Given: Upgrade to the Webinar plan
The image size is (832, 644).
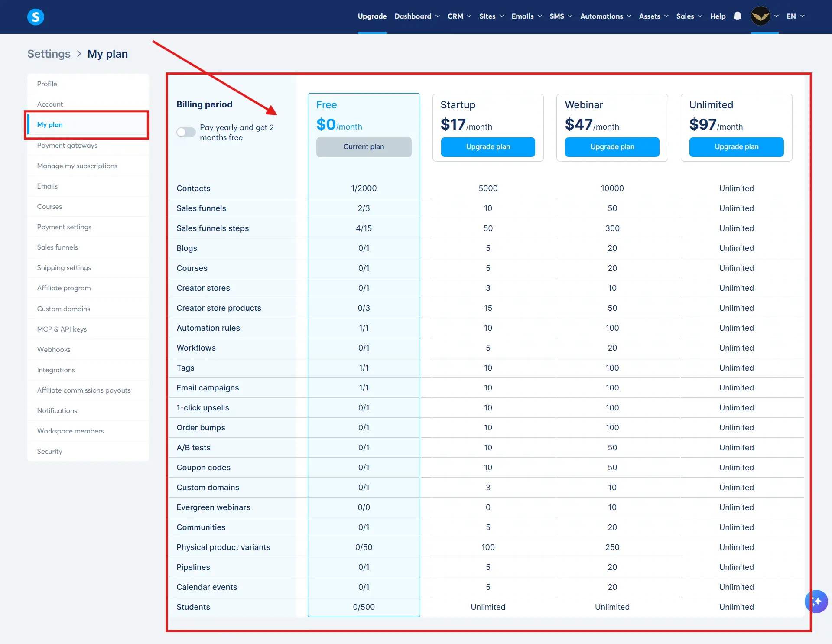Looking at the screenshot, I should (x=612, y=147).
